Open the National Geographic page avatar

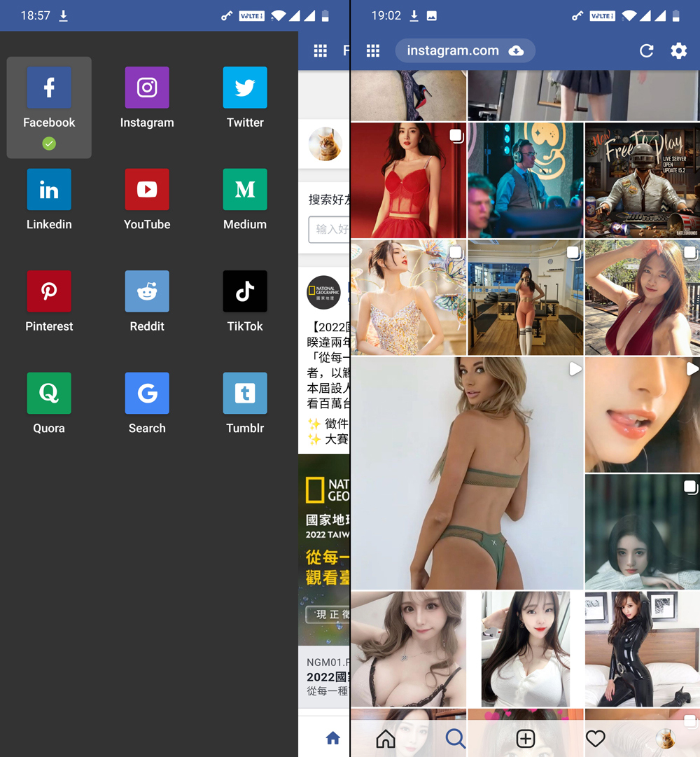click(323, 293)
